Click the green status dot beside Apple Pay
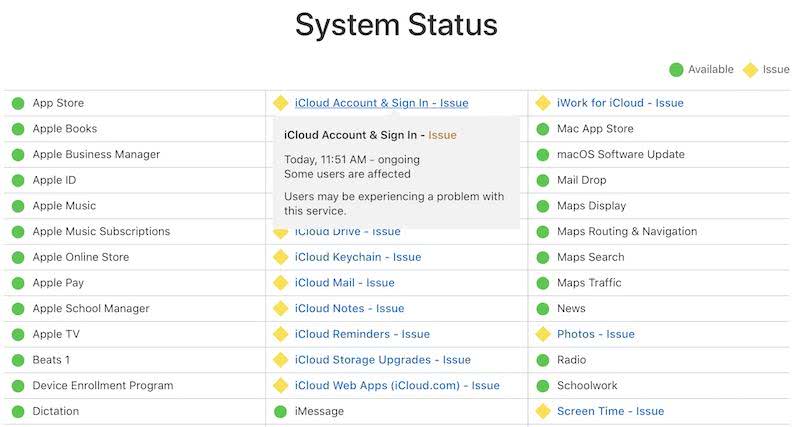The width and height of the screenshot is (800, 427). (18, 283)
